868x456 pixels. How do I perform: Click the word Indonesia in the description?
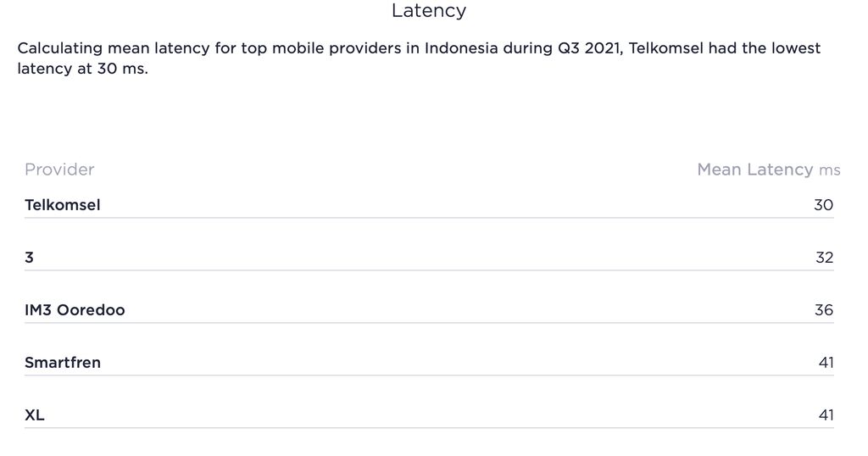click(461, 48)
